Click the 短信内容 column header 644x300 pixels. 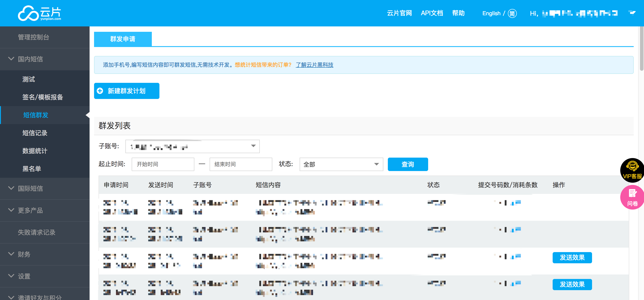(x=268, y=185)
